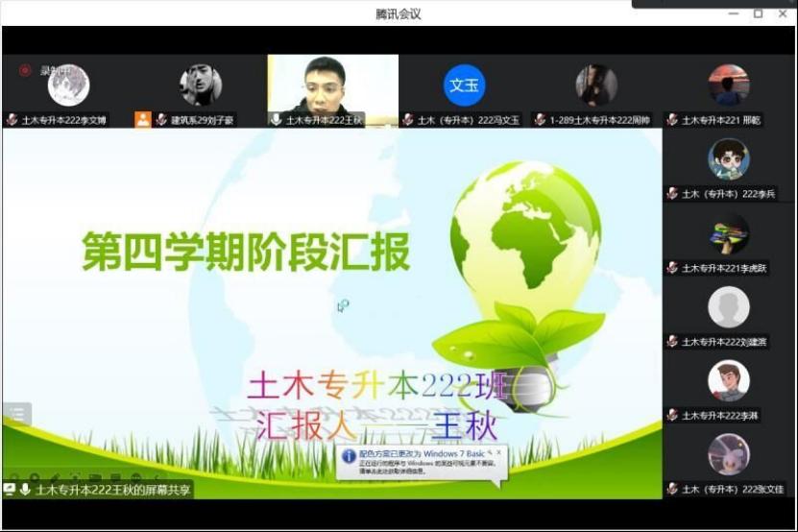Click muted mic icon beside 冯文玉
Viewport: 798px width, 532px height.
pos(408,120)
